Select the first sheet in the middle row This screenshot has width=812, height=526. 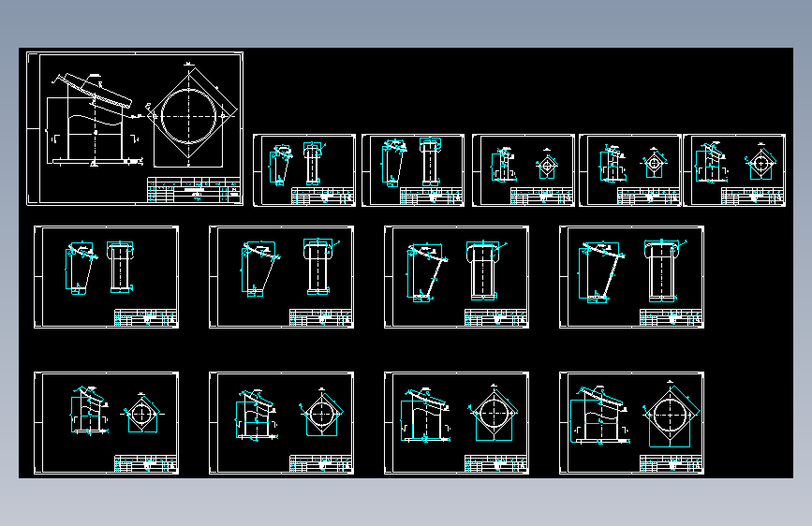(x=106, y=277)
